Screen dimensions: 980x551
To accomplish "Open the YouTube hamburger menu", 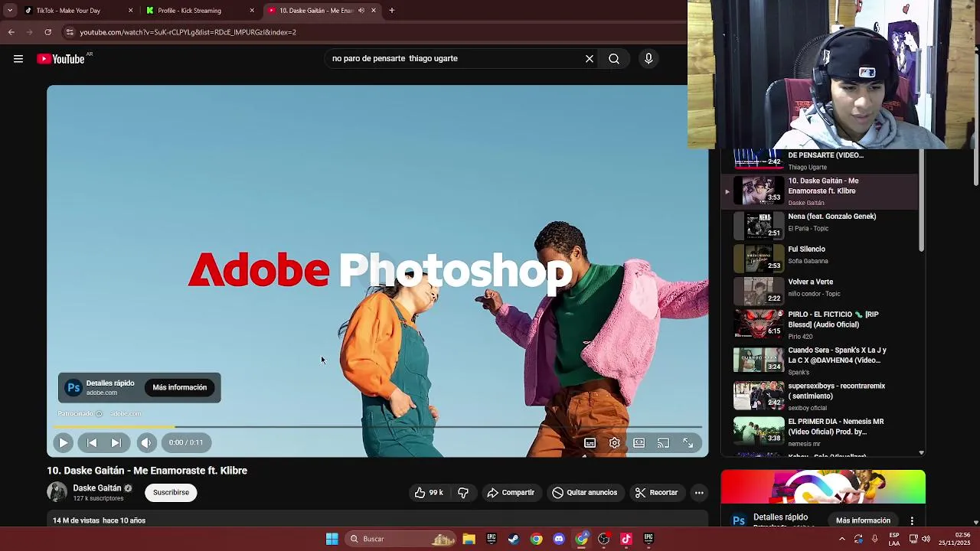I will point(18,59).
